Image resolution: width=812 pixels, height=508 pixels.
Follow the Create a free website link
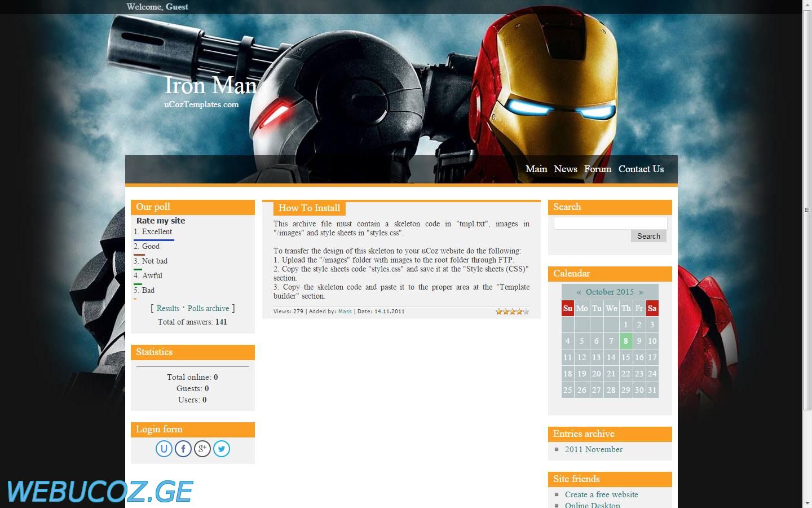[x=602, y=494]
